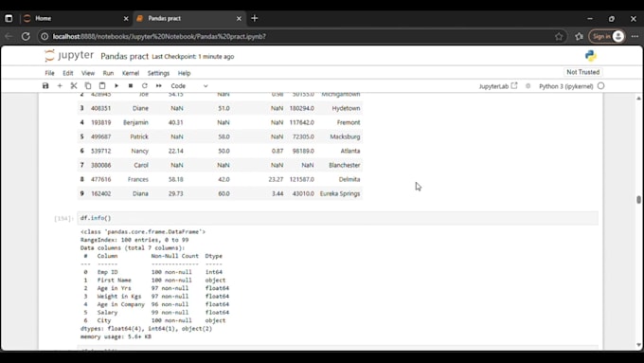The width and height of the screenshot is (644, 363).
Task: Click the table cell 'Diane'
Action: 140,108
